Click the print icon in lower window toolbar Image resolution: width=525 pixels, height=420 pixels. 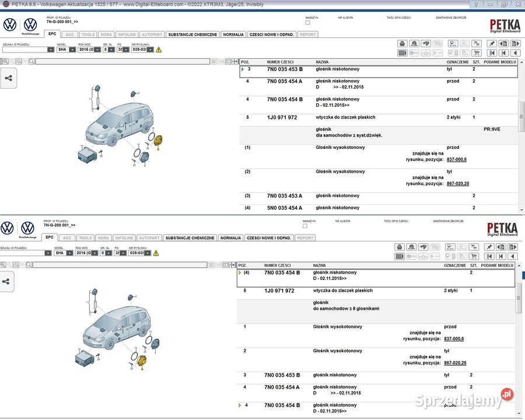400,247
